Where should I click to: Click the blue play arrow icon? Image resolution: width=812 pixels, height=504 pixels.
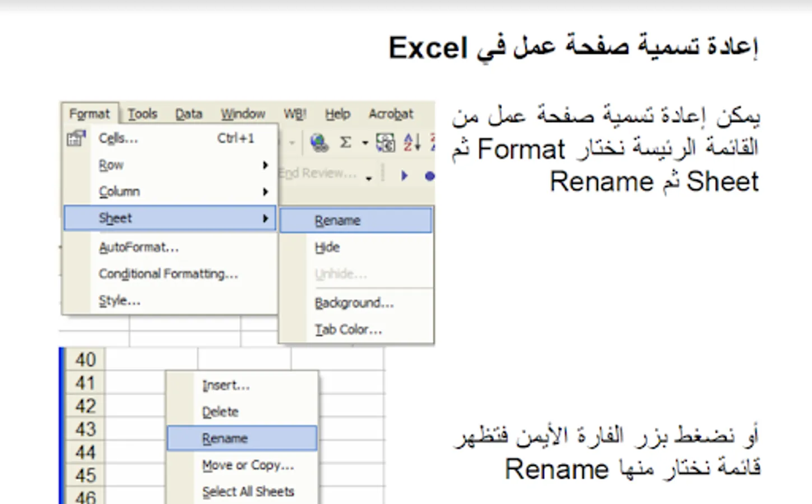coord(404,176)
